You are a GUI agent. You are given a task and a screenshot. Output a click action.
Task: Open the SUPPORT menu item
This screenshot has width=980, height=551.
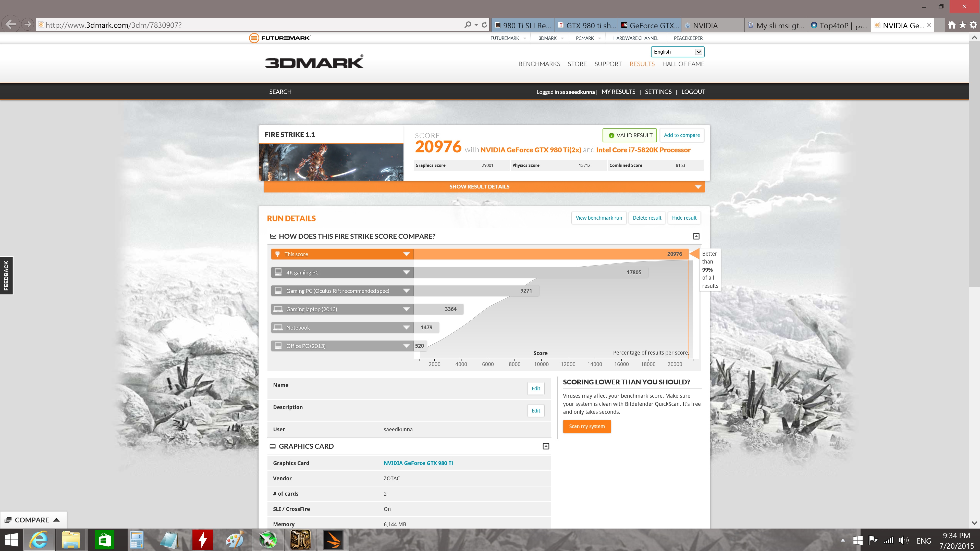[608, 64]
